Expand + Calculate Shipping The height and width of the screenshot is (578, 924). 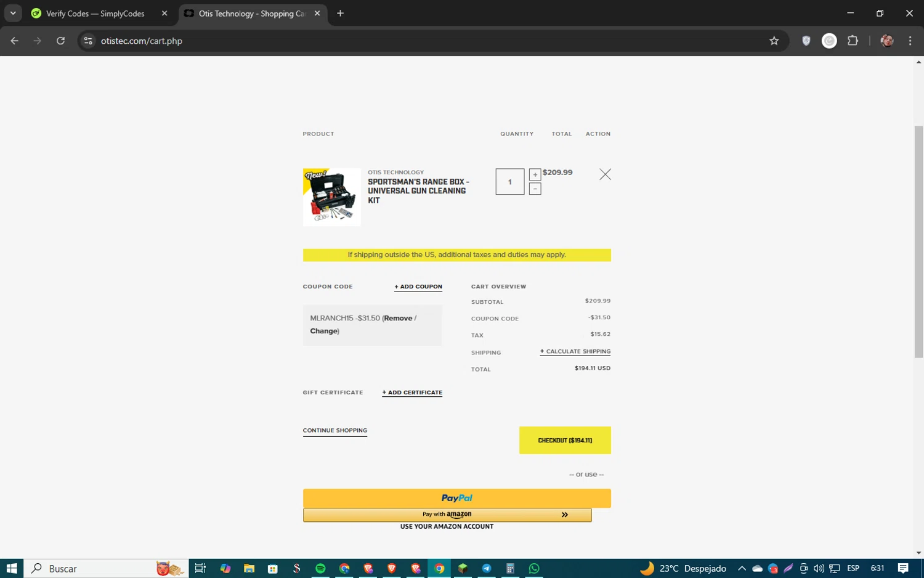click(x=575, y=351)
